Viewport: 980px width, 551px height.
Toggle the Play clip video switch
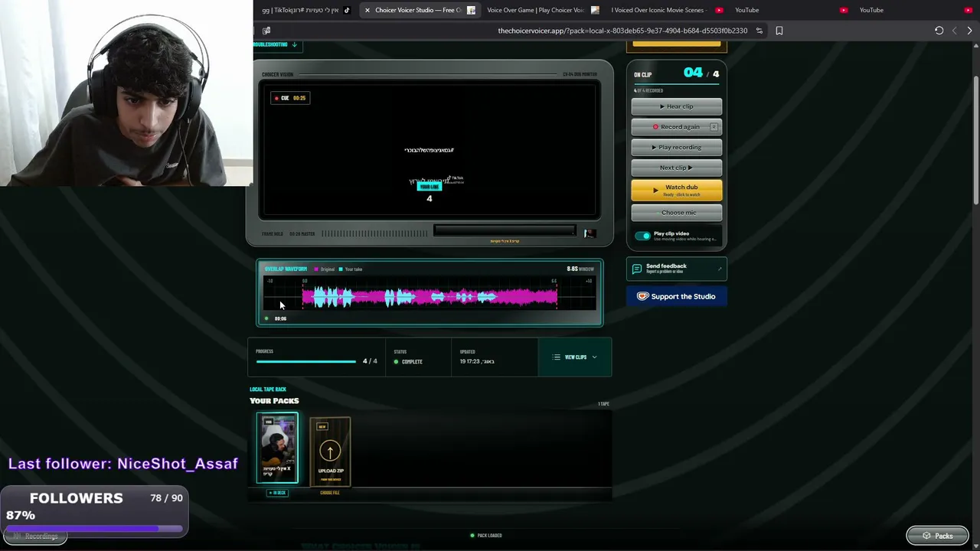[642, 236]
